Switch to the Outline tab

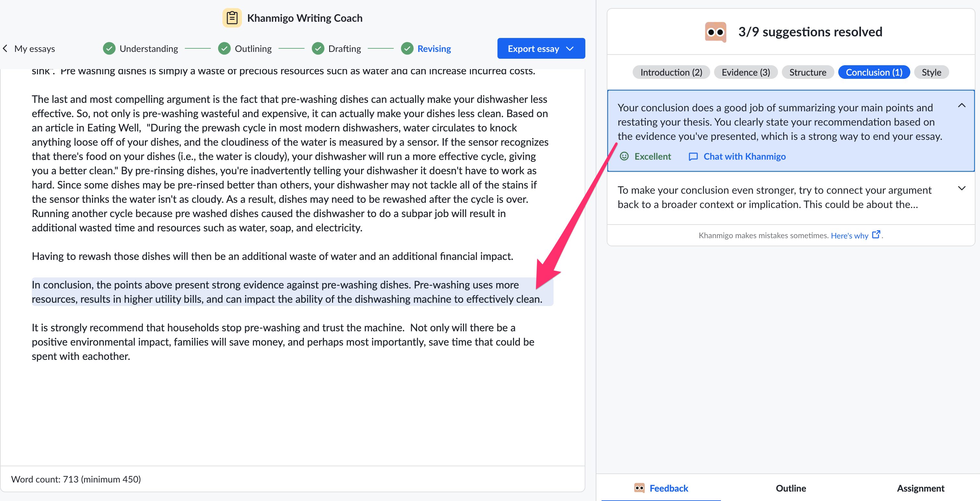pos(791,488)
